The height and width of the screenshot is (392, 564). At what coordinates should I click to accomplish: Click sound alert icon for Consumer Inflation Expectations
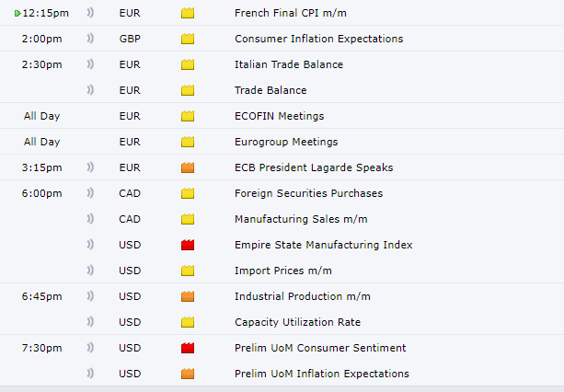coord(90,38)
